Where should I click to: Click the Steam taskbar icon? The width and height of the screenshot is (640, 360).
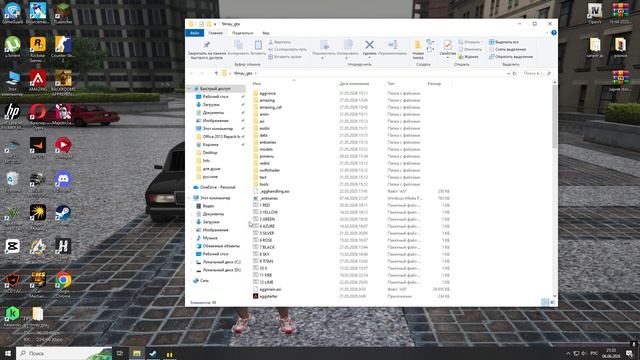153,353
